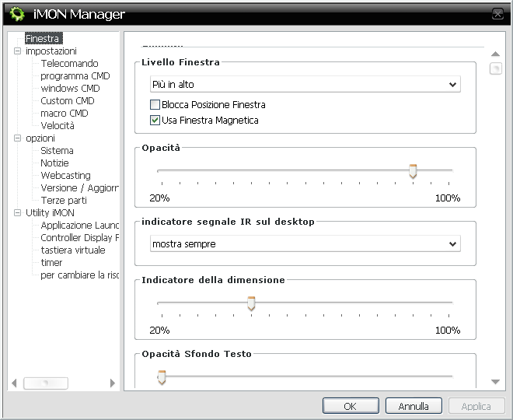Open timer utility
The image size is (513, 420).
pyautogui.click(x=51, y=263)
